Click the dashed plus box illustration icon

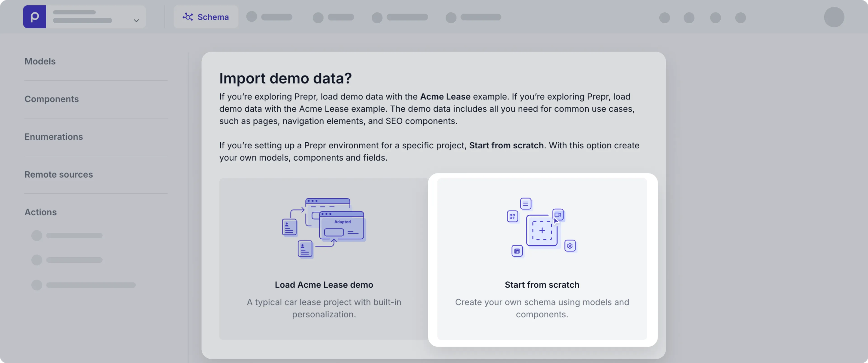(x=542, y=230)
